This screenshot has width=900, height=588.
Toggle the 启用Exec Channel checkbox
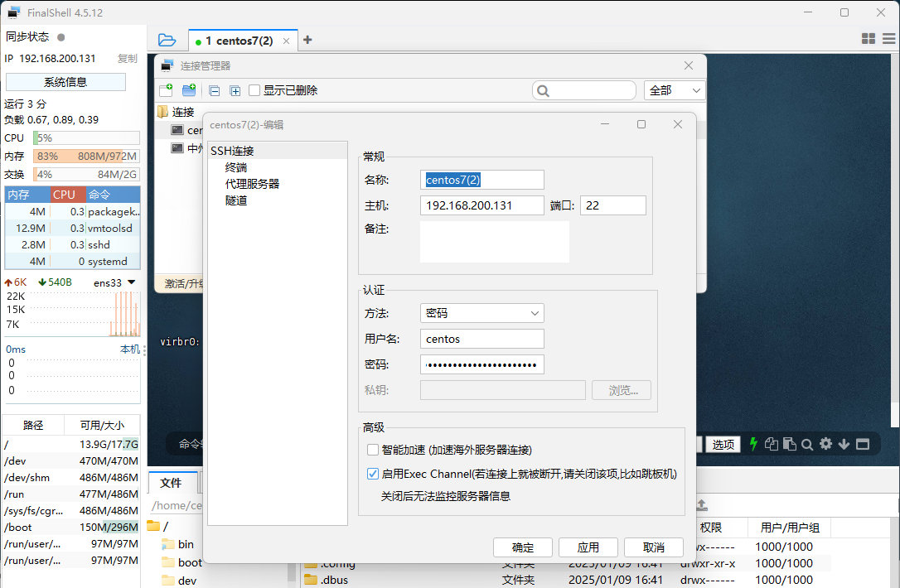[x=372, y=474]
